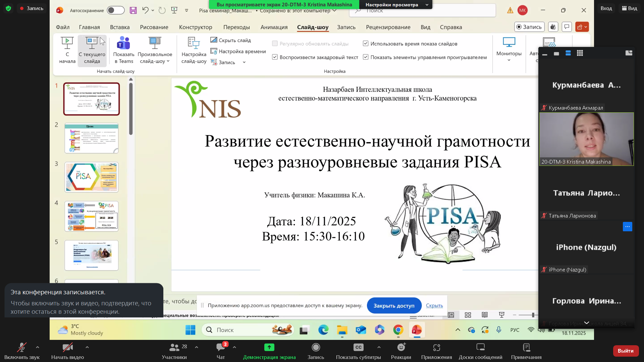Click the Teams present icon near Запись
Screen dimensions: 644x362
click(553, 27)
